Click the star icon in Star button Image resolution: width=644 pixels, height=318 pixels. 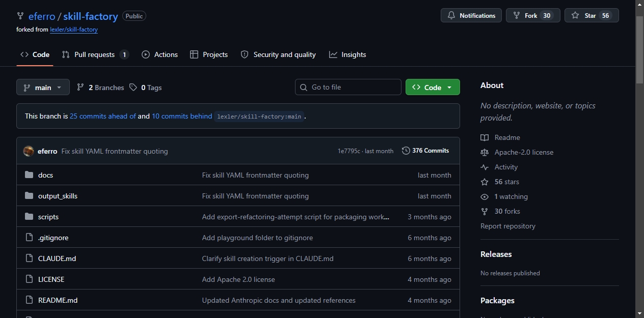click(x=575, y=15)
